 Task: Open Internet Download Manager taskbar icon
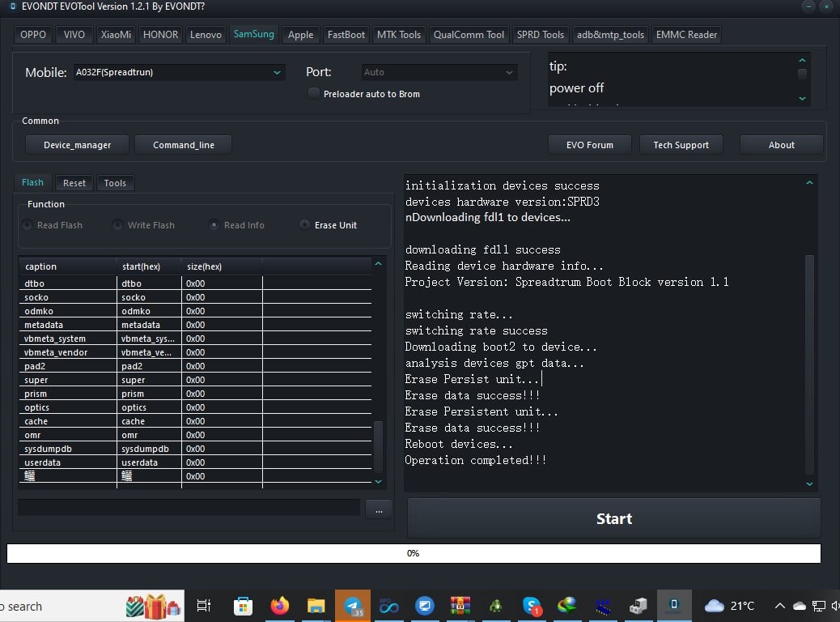(x=566, y=605)
